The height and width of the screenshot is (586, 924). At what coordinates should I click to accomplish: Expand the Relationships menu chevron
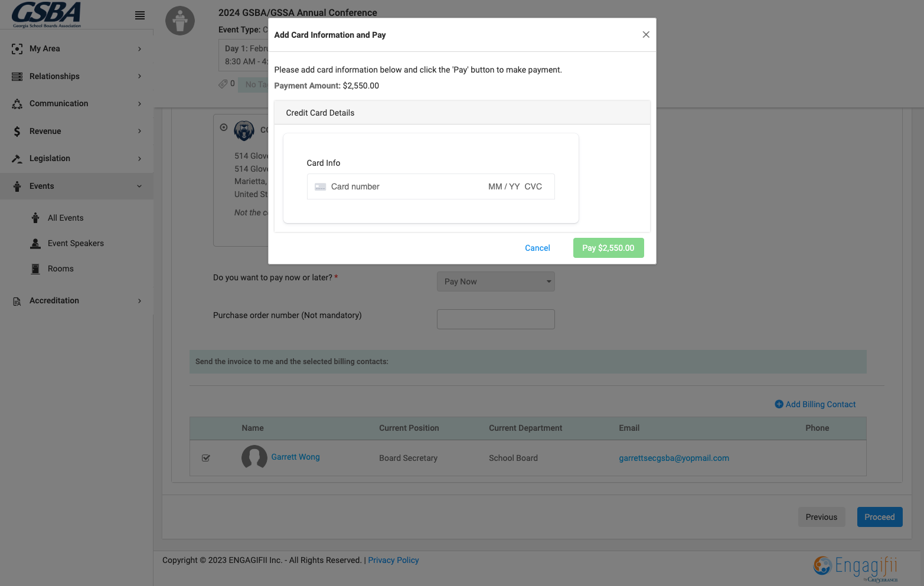(x=139, y=76)
